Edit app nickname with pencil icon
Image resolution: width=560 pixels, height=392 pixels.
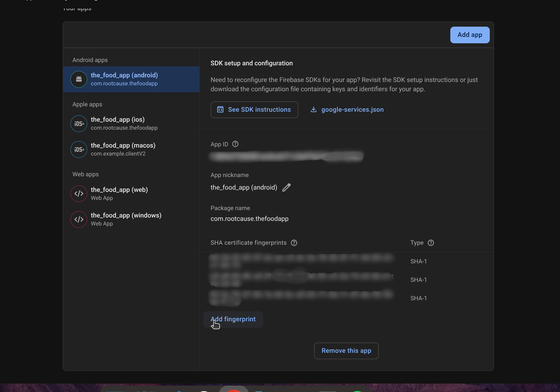tap(287, 188)
